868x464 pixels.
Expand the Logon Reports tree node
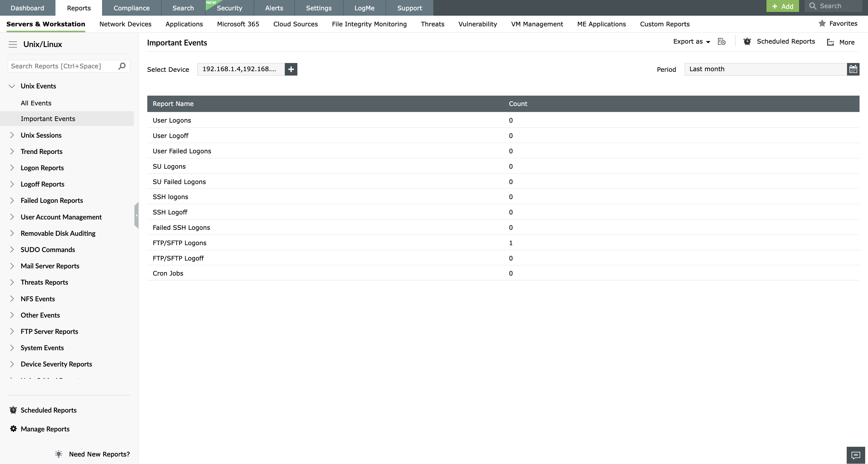12,168
